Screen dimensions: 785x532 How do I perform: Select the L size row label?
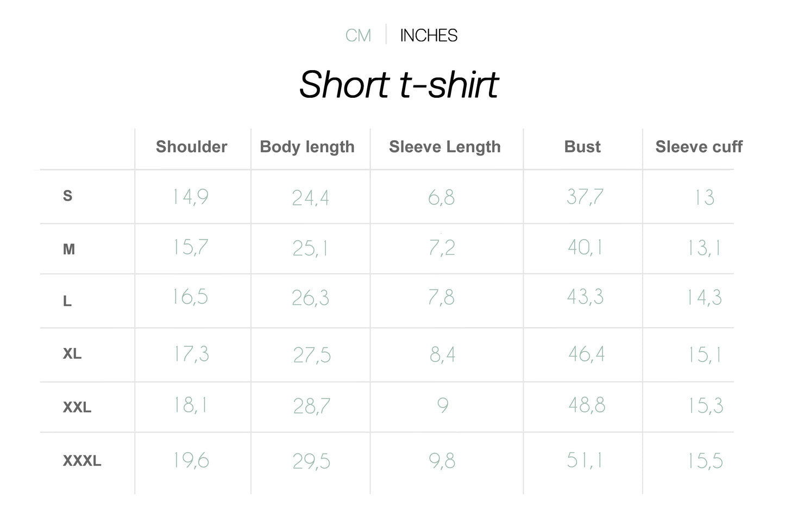click(67, 301)
